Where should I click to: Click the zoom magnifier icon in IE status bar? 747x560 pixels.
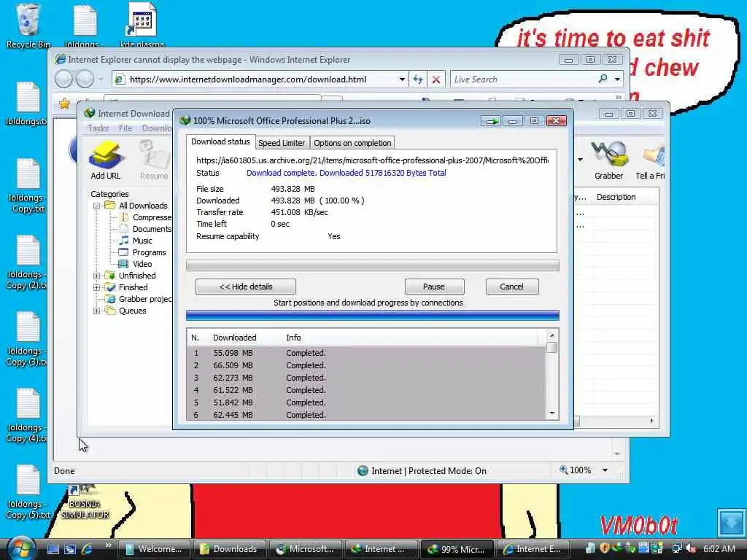(564, 470)
